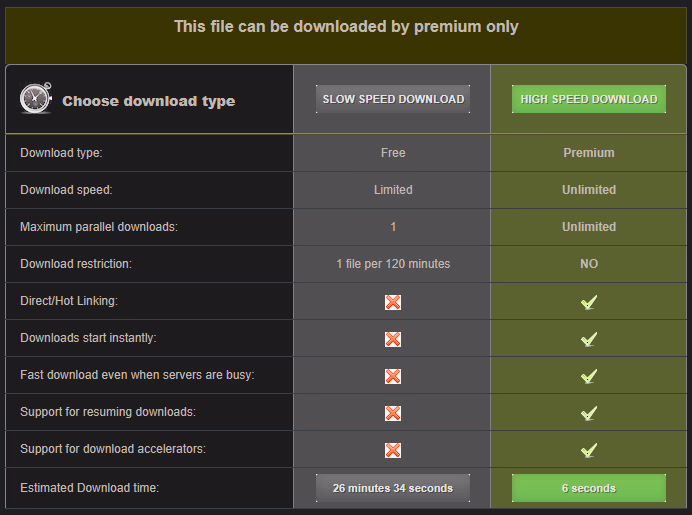Click the Free download type cell
Viewport: 692px width, 515px height.
point(393,153)
